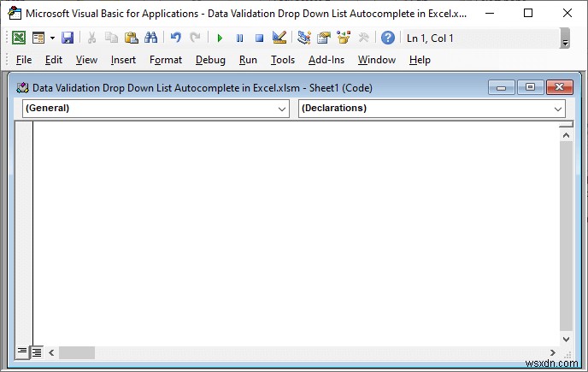Image resolution: width=588 pixels, height=372 pixels.
Task: Maximize the Visual Basic for Applications window
Action: [528, 13]
